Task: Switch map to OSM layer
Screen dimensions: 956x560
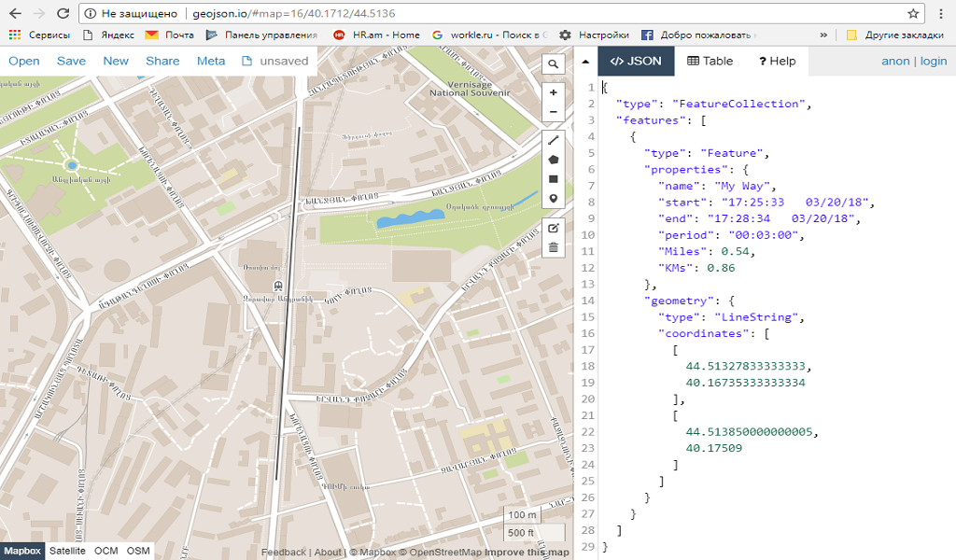Action: (x=138, y=551)
